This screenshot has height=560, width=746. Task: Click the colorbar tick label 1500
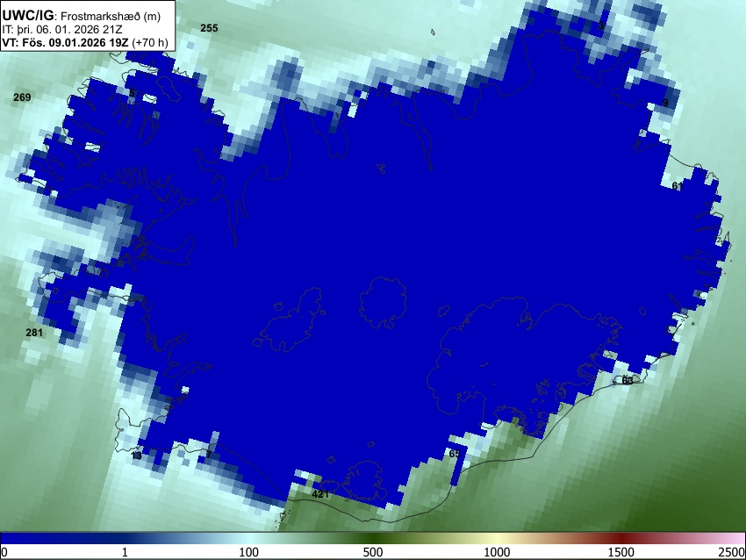[621, 552]
